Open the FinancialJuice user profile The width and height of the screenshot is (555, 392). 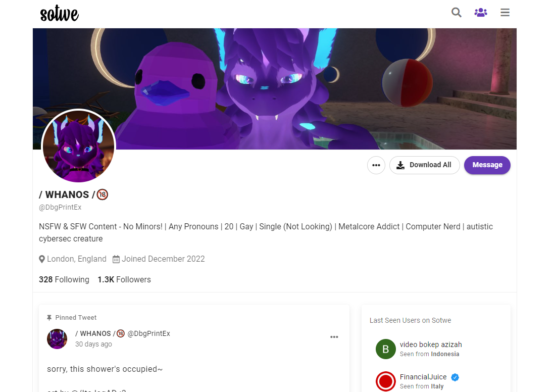[x=423, y=377]
